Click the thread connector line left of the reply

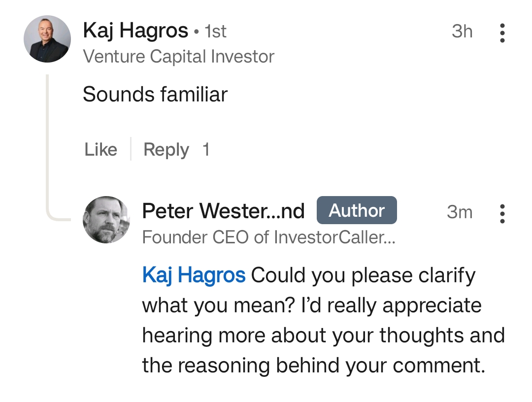(48, 148)
